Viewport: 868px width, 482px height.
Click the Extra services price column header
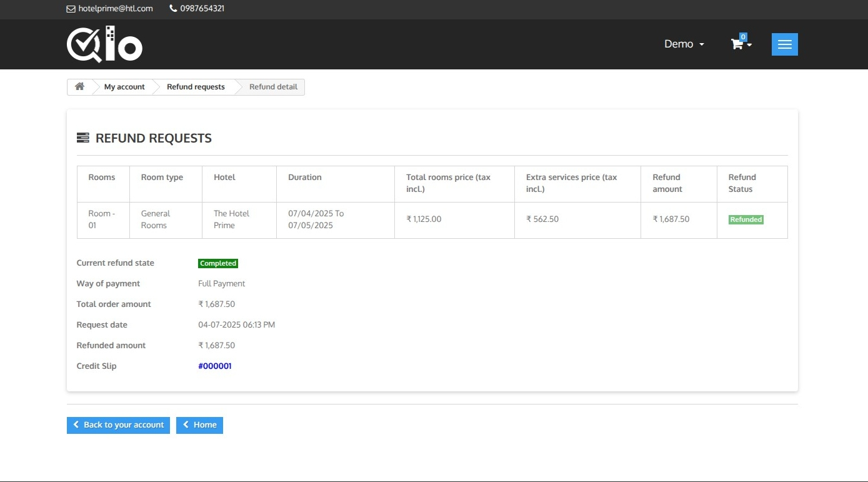(x=577, y=184)
